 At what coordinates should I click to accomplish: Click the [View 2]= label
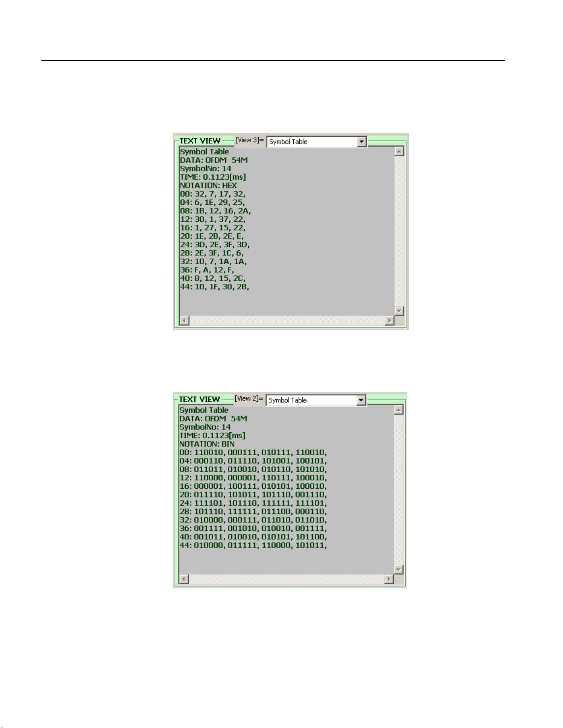click(x=249, y=399)
